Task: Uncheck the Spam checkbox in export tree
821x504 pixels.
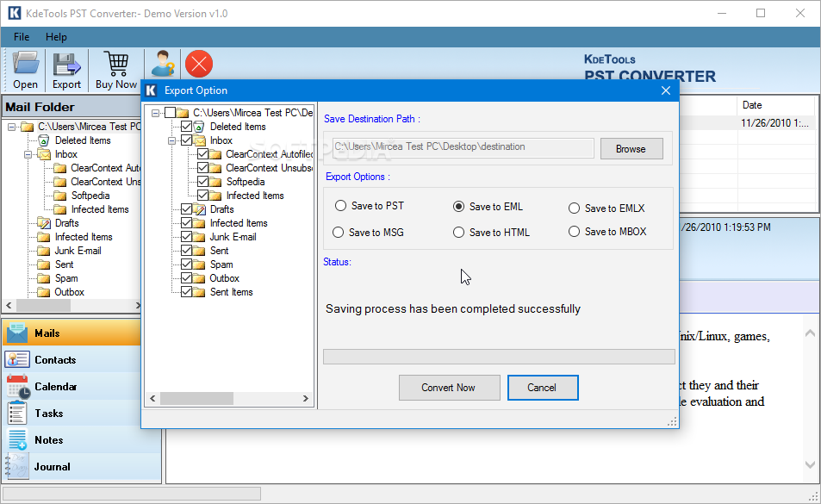Action: pyautogui.click(x=186, y=264)
